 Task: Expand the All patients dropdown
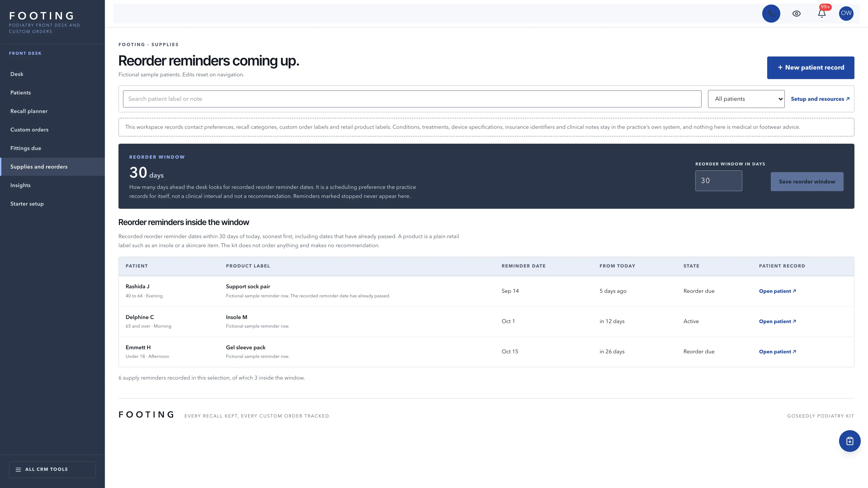coord(746,99)
